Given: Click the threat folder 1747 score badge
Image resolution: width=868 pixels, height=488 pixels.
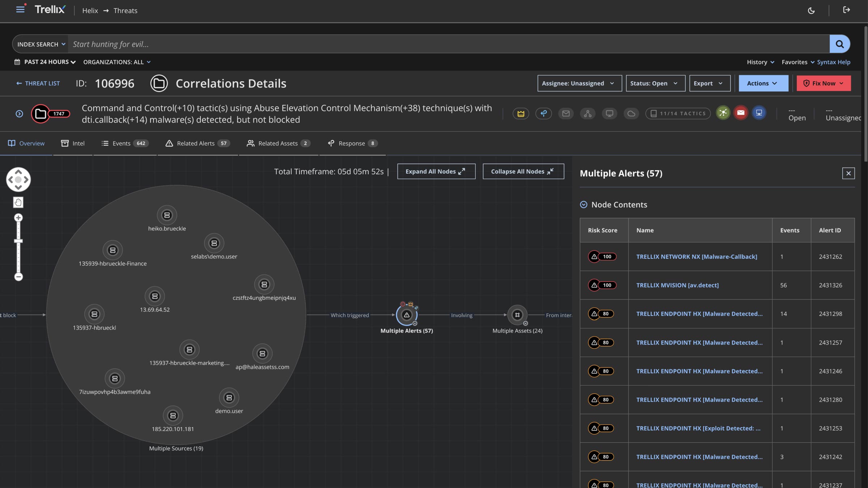Looking at the screenshot, I should coord(50,114).
